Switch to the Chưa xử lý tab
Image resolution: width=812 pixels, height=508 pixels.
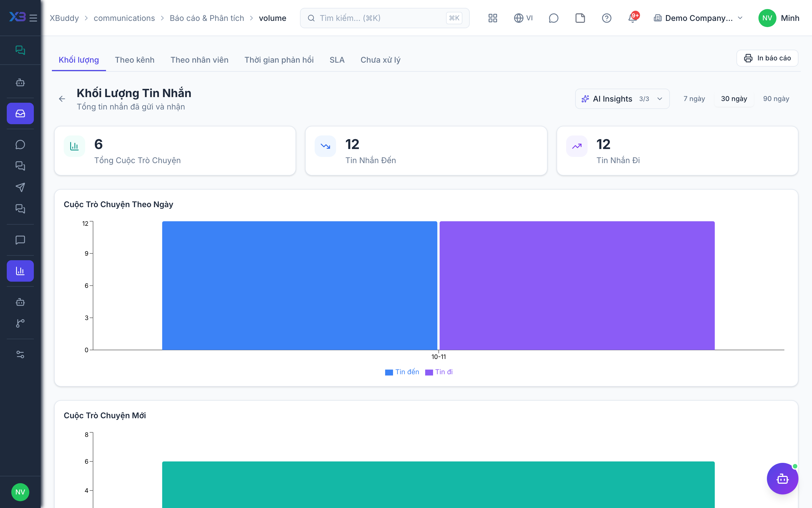click(380, 60)
